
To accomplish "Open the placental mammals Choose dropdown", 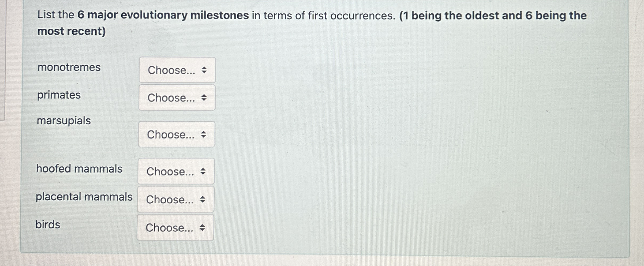I will tap(175, 200).
